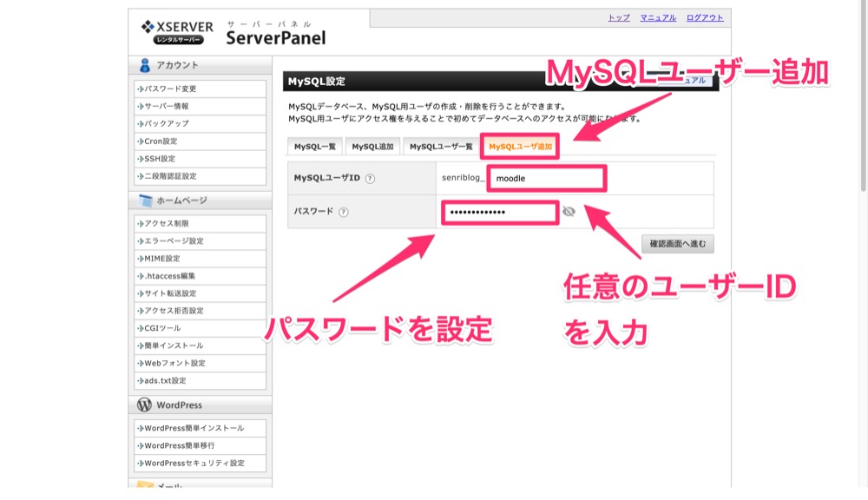Image resolution: width=868 pixels, height=500 pixels.
Task: Open 簡単インストール
Action: coord(200,345)
